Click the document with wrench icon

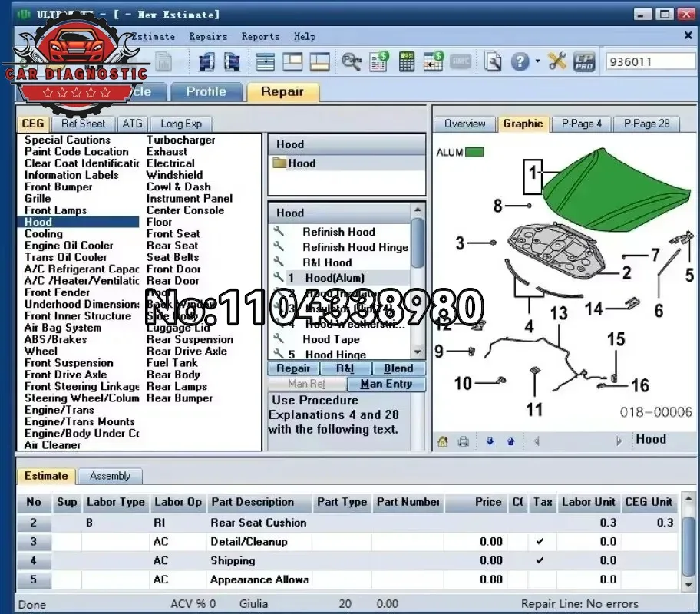coord(493,61)
